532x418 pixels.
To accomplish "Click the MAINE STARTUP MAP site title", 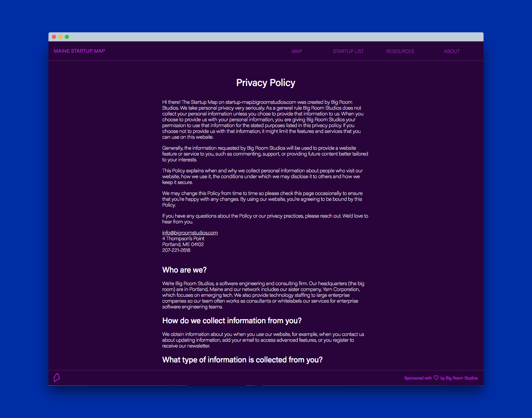I will pyautogui.click(x=79, y=51).
